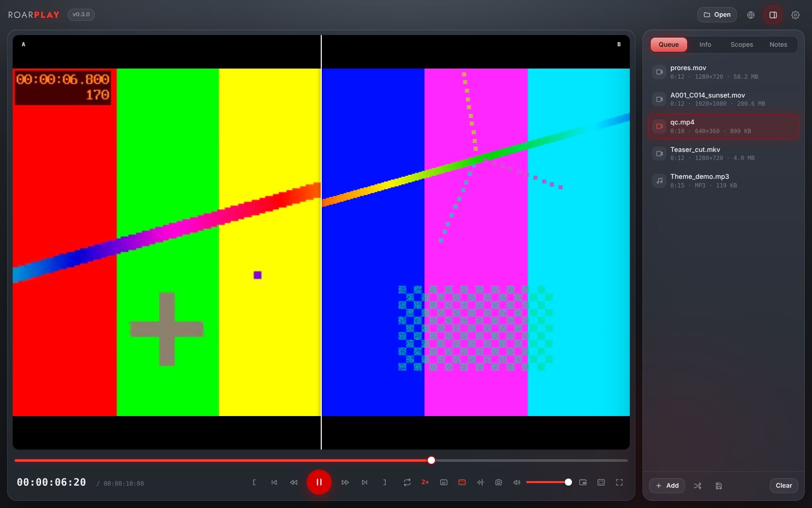Click the music note icon beside Theme_demo.mp3
Image resolution: width=812 pixels, height=508 pixels.
tap(659, 181)
